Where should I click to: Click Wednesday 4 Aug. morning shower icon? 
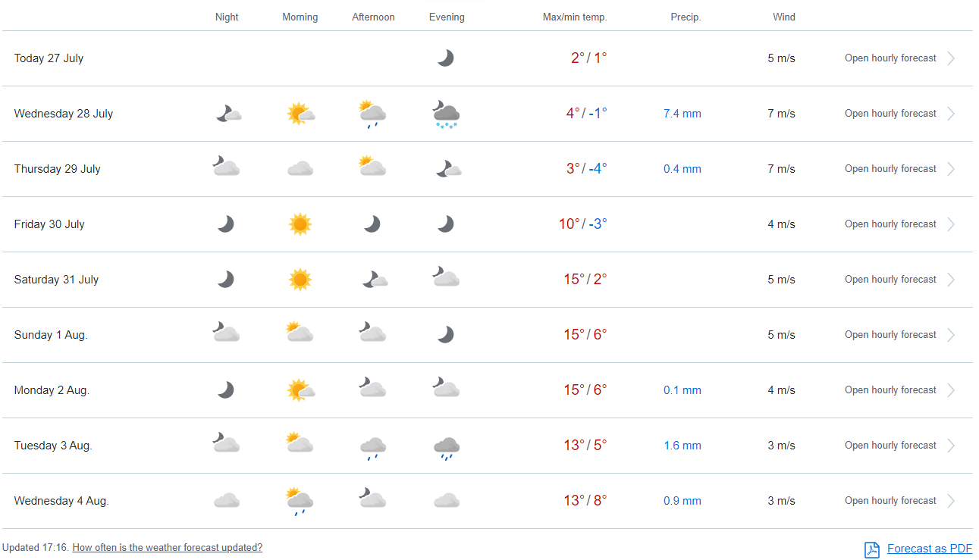300,501
